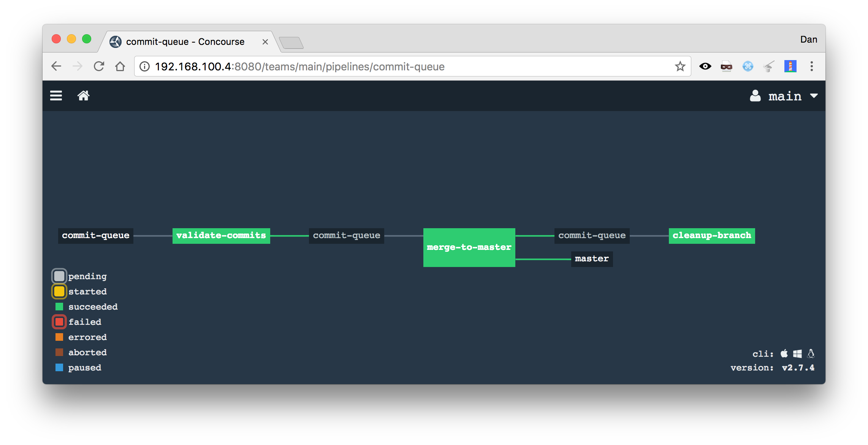
Task: Click the eye extension icon
Action: tap(705, 67)
